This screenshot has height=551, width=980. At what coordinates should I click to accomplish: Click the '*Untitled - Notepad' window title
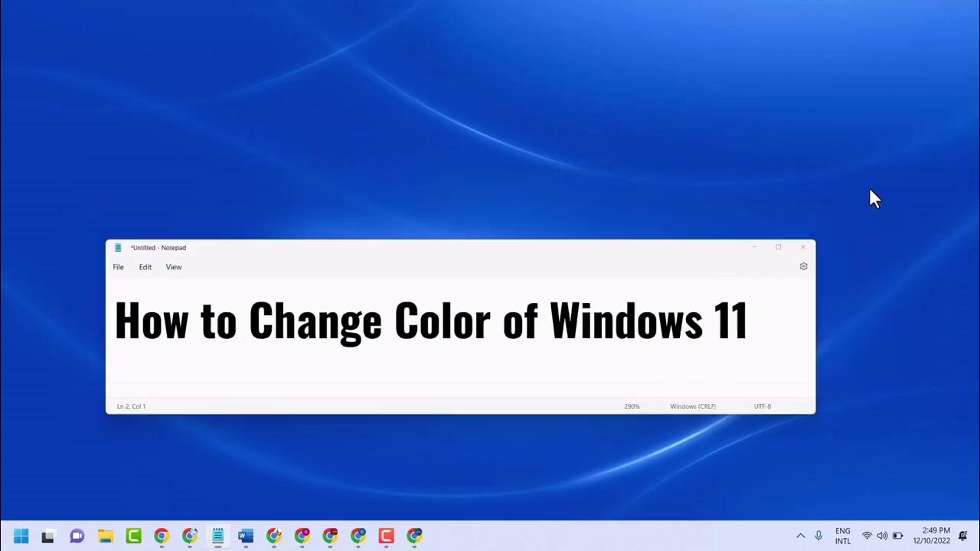158,248
